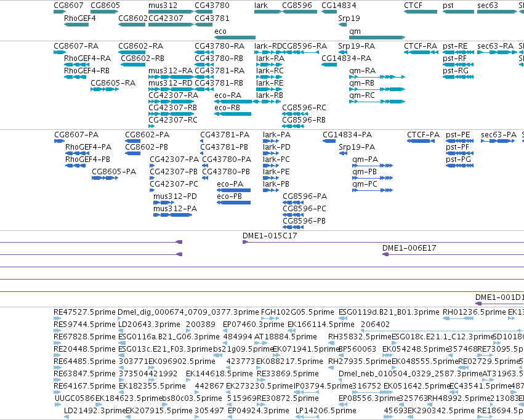Select the CTCF gene feature
524x420 pixels.
tap(421, 12)
